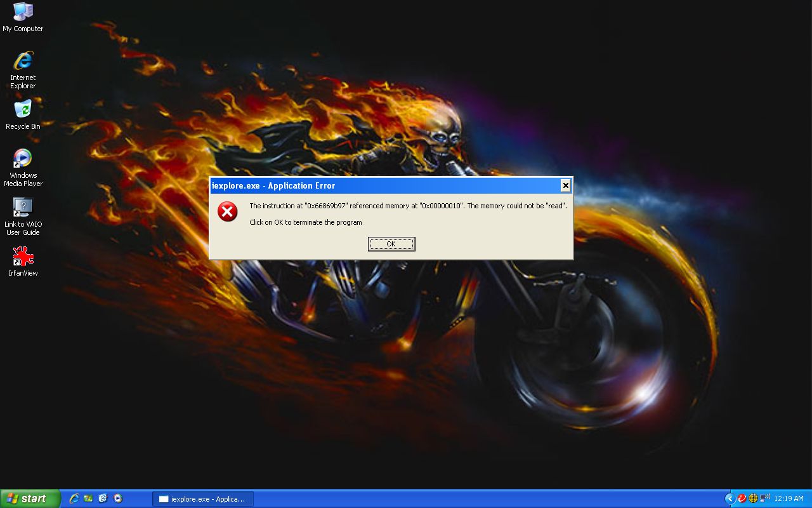Click the iexplore.exe taskbar button

click(x=203, y=499)
